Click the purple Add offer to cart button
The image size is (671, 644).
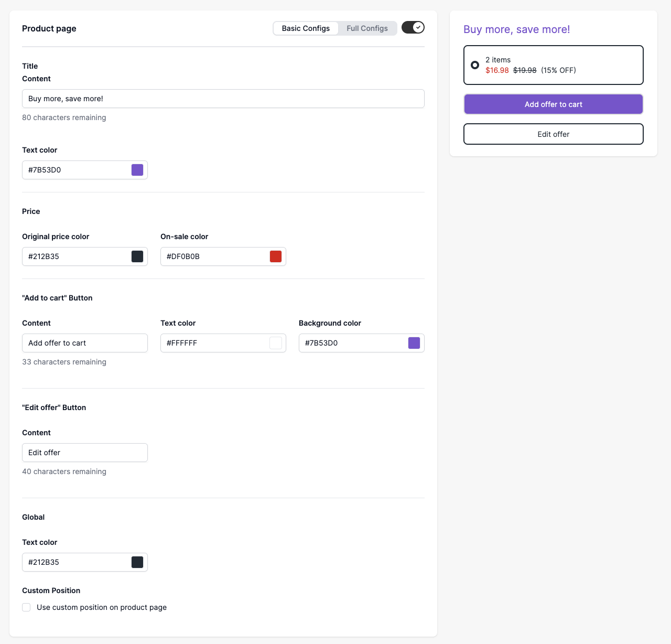click(554, 104)
